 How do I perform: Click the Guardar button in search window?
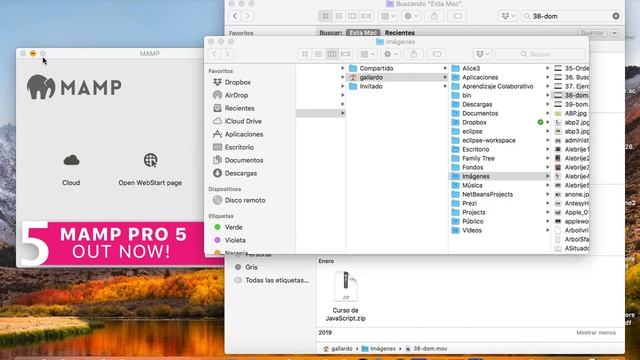click(592, 33)
